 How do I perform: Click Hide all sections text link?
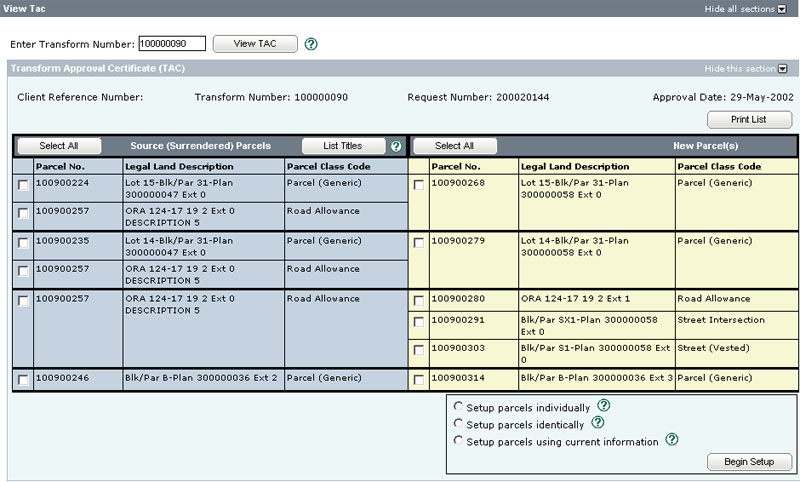coord(739,9)
